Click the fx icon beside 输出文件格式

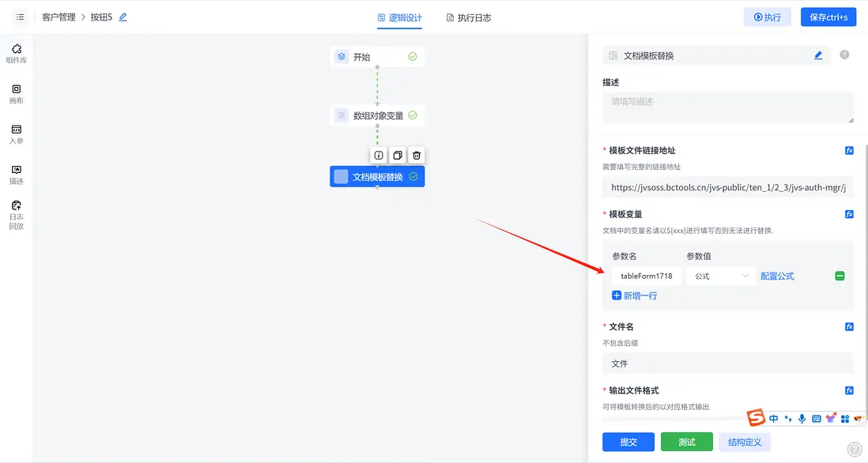coord(849,390)
